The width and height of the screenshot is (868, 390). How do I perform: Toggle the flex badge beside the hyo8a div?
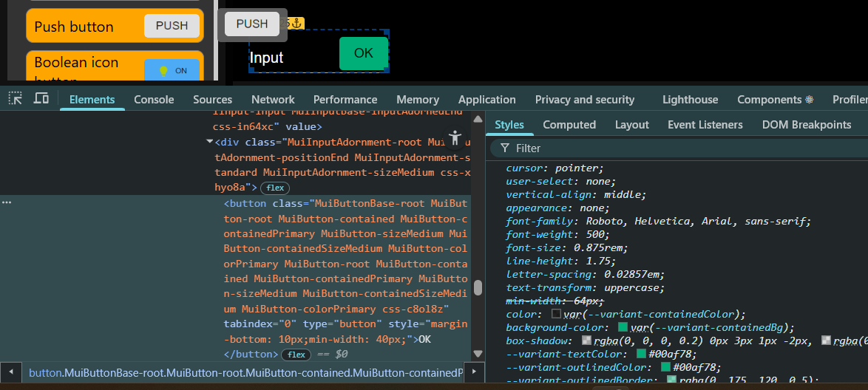click(275, 188)
